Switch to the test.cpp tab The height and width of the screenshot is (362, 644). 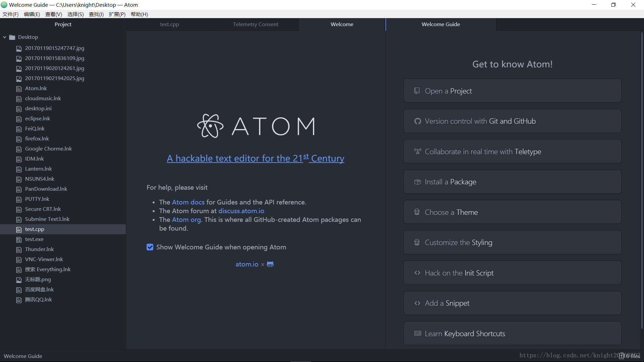[169, 24]
